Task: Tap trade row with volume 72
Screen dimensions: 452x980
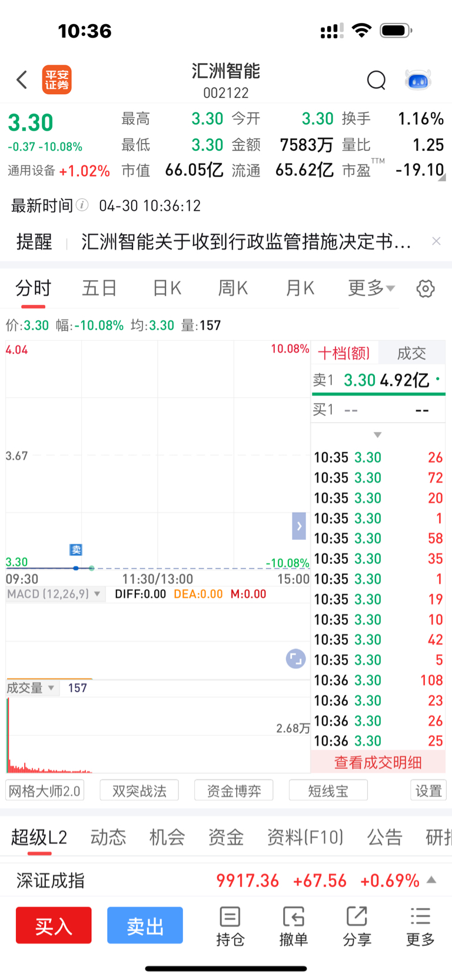Action: [x=378, y=477]
